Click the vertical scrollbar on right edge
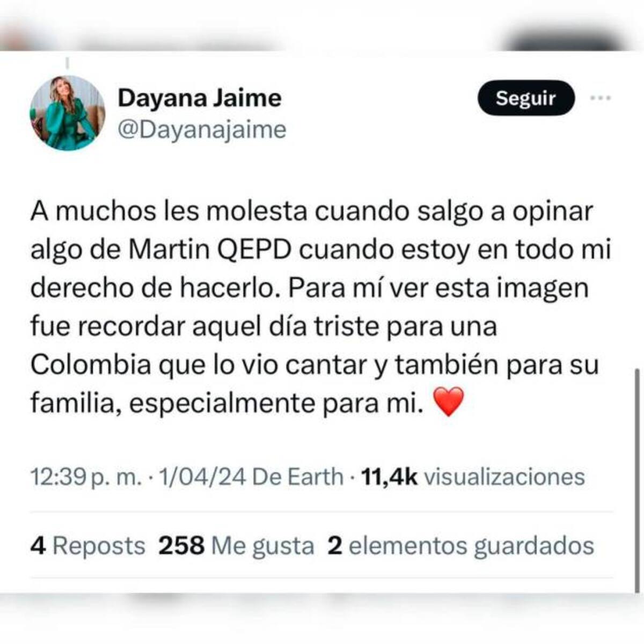Screen dimensions: 644x644 point(638,480)
